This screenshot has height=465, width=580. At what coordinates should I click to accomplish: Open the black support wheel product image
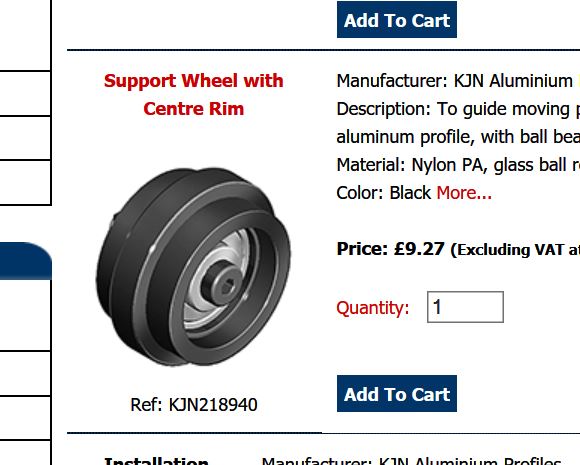click(x=193, y=266)
